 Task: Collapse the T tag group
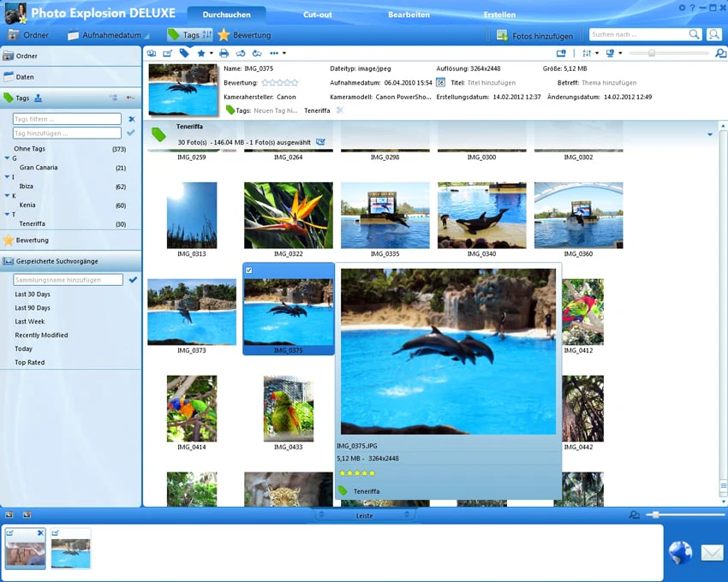7,215
